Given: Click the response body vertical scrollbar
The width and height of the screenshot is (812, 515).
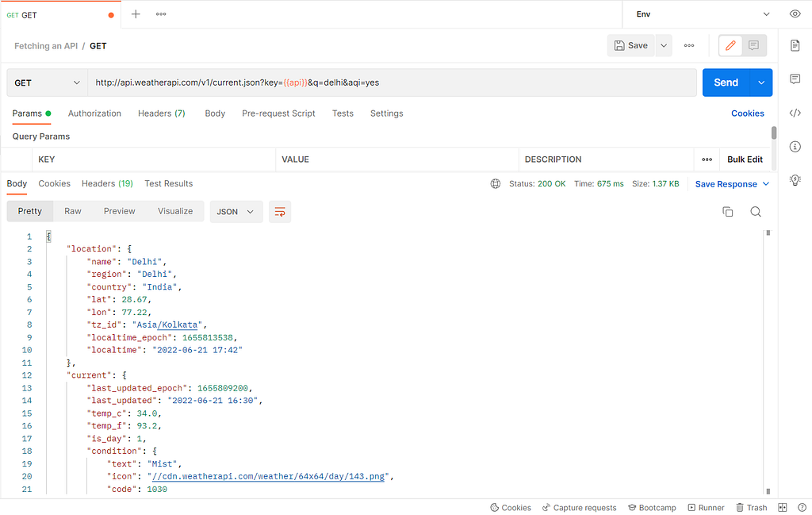Looking at the screenshot, I should (x=768, y=362).
